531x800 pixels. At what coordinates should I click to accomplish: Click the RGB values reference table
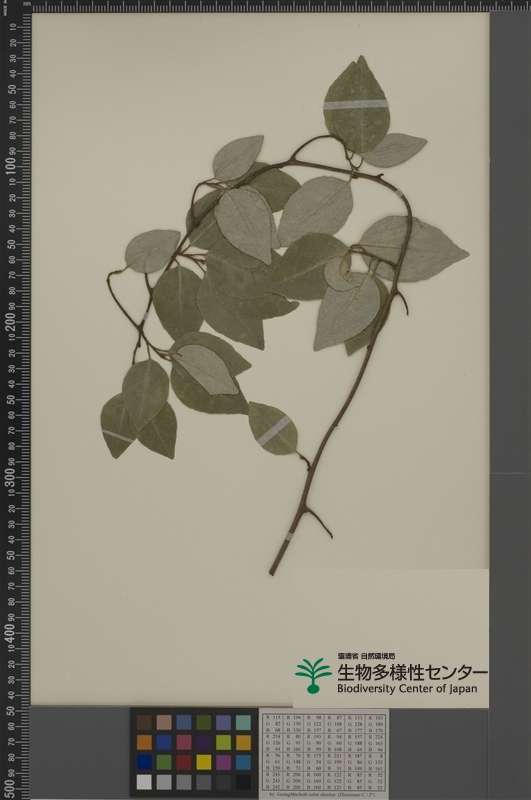click(x=324, y=752)
